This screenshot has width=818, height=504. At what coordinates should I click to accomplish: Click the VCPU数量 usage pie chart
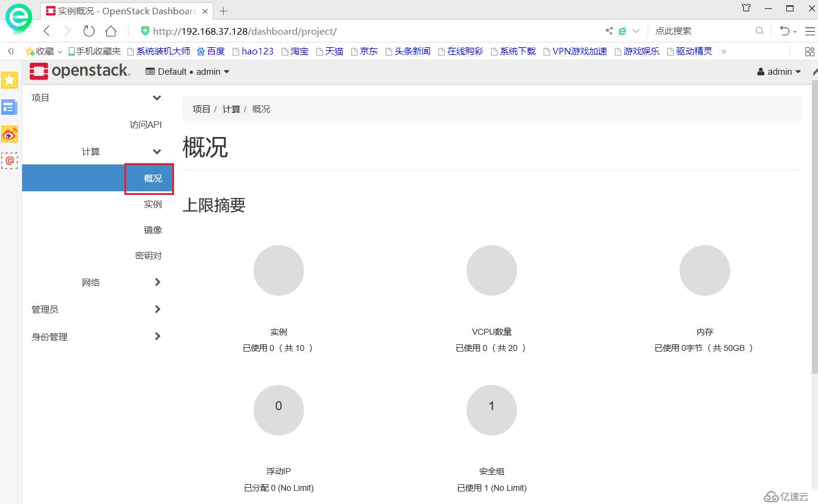(x=492, y=270)
